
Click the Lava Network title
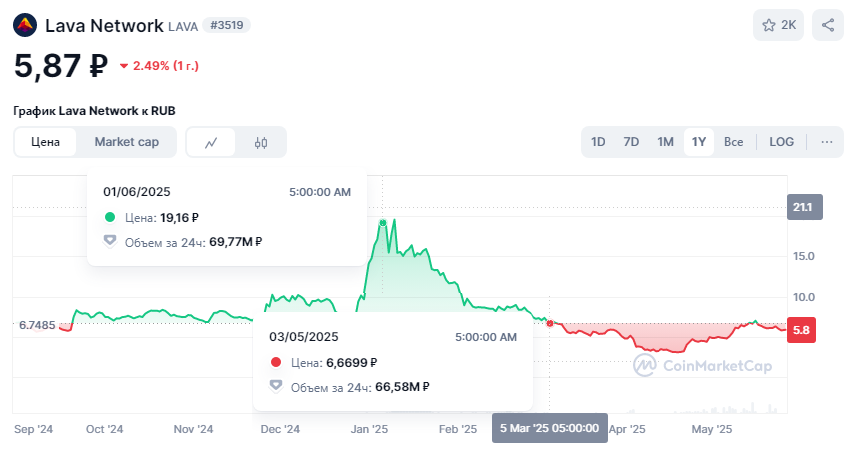point(104,25)
